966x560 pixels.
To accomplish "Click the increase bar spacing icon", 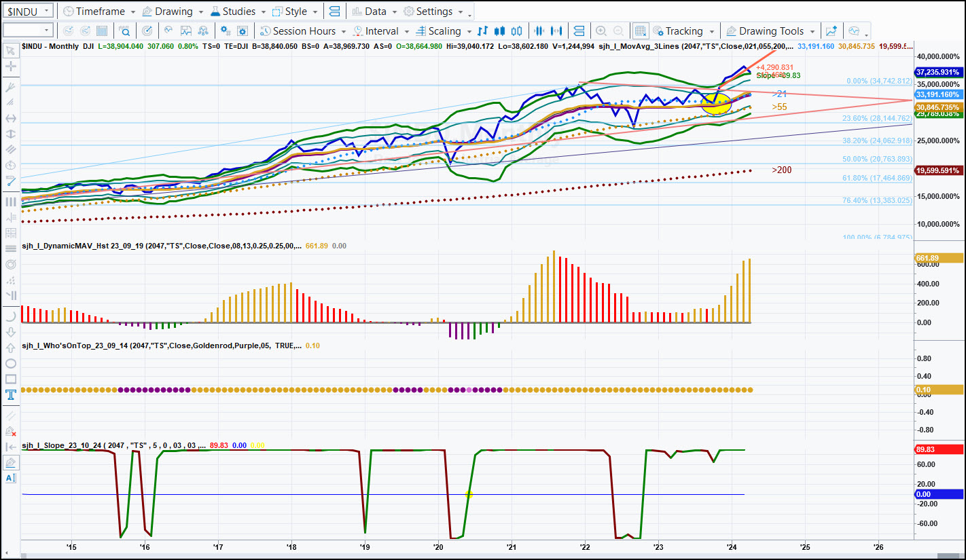I will click(556, 31).
